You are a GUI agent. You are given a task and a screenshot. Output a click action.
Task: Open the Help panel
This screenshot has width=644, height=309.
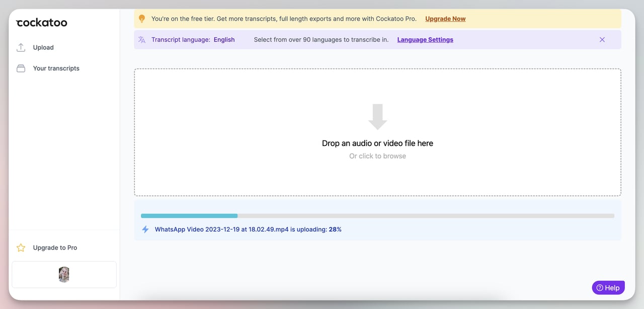pyautogui.click(x=608, y=287)
